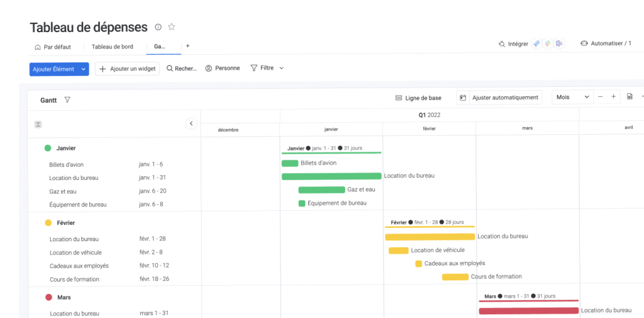
Task: Open the Mois timescale dropdown
Action: pyautogui.click(x=572, y=97)
